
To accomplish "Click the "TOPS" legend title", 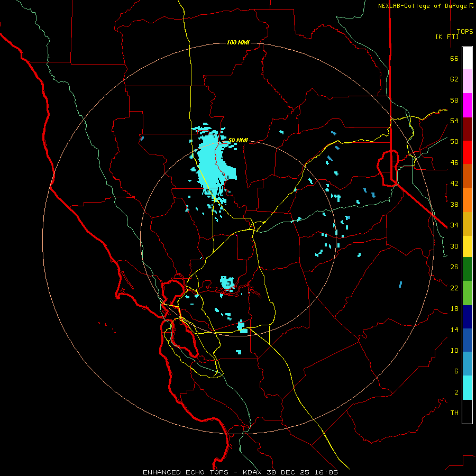I will click(465, 31).
